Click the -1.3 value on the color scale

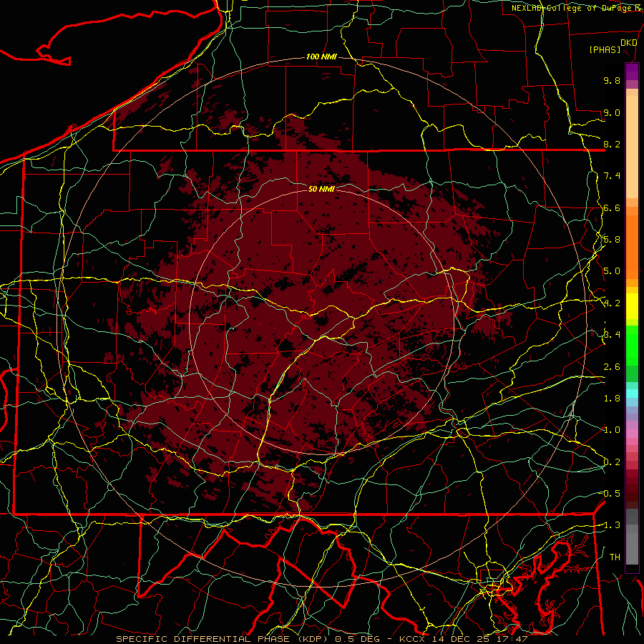coord(611,525)
